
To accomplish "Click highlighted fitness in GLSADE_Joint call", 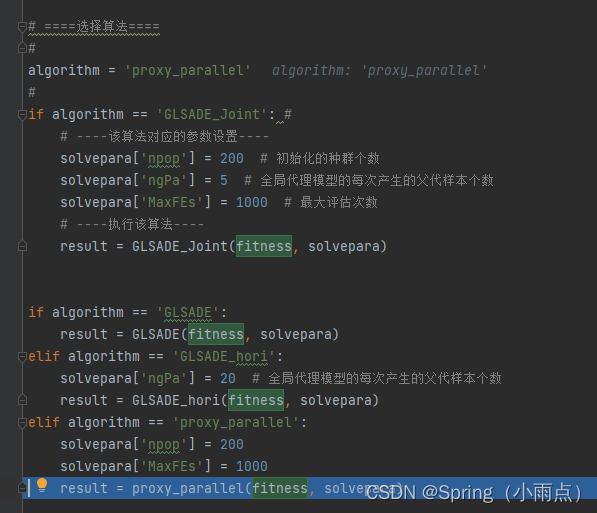I will (264, 246).
